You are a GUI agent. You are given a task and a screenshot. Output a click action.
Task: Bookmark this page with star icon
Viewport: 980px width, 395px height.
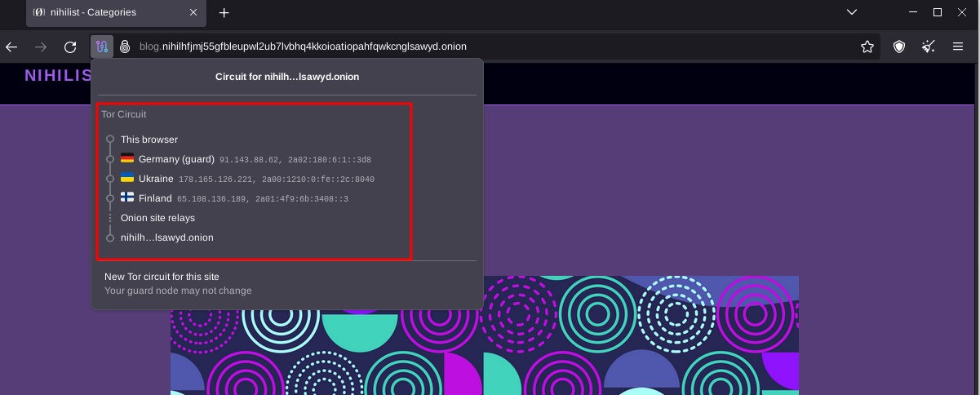(x=867, y=47)
